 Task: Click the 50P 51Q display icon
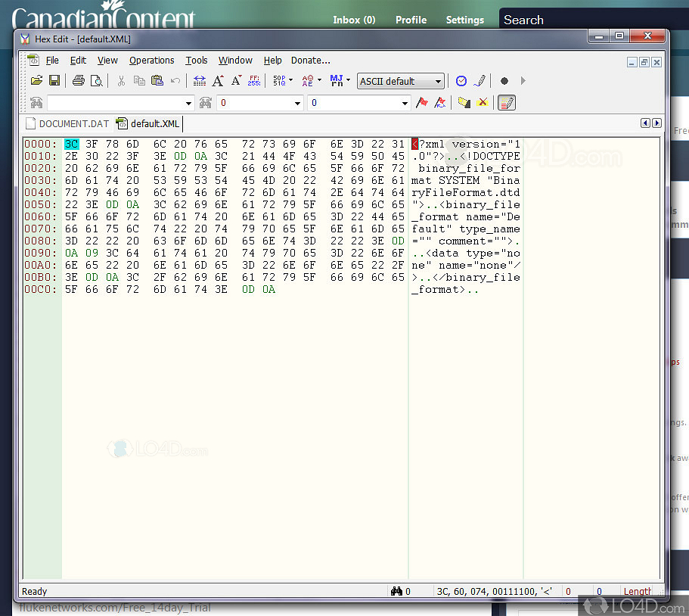[280, 81]
